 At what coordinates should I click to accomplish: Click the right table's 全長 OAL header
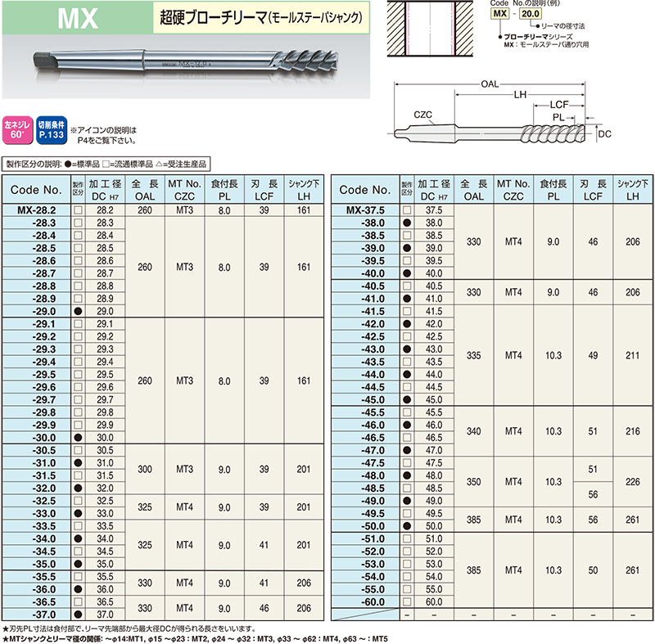pos(473,190)
